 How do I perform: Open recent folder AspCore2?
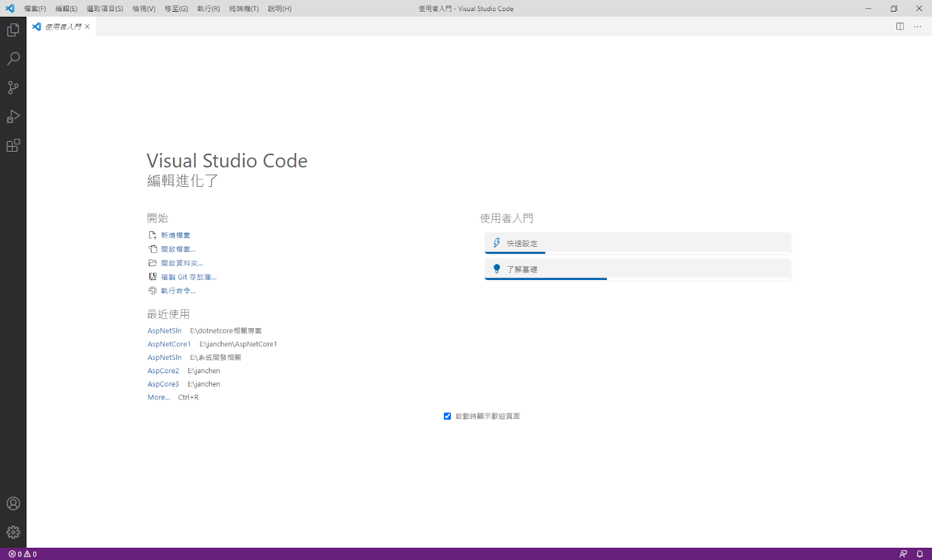tap(163, 371)
